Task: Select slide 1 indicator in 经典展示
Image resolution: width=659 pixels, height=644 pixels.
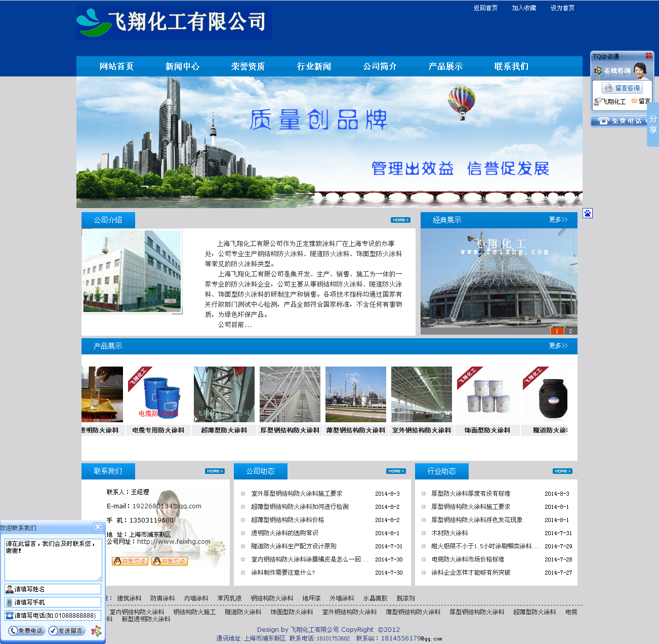Action: click(x=557, y=331)
